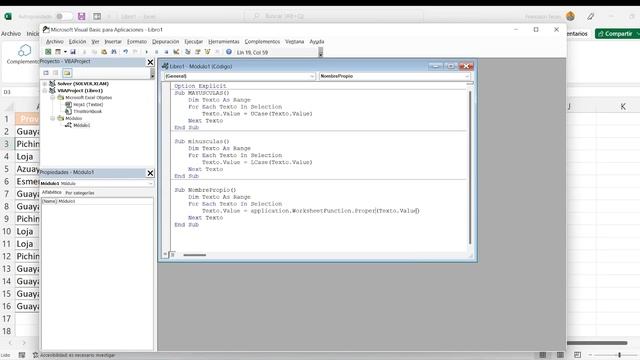
Task: Undo the last edit in VBA toolbar
Action: tap(126, 52)
